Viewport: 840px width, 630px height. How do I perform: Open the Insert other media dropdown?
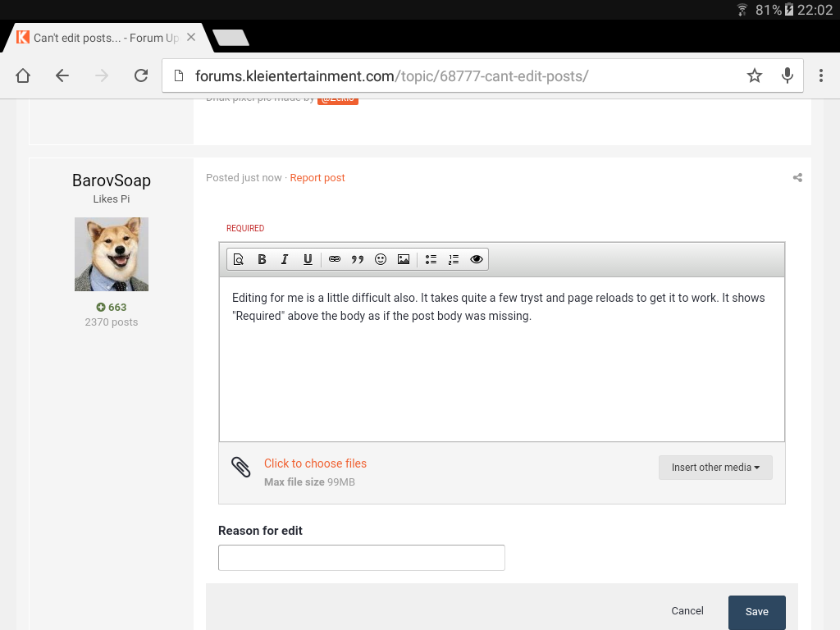pos(715,468)
